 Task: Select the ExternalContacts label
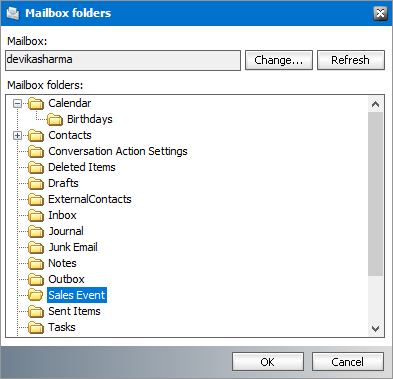pyautogui.click(x=90, y=199)
